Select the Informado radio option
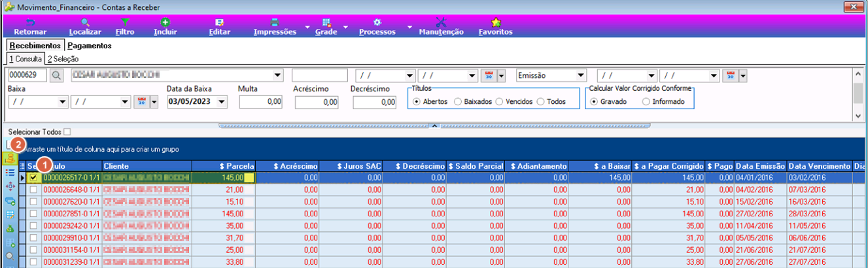 pyautogui.click(x=646, y=102)
